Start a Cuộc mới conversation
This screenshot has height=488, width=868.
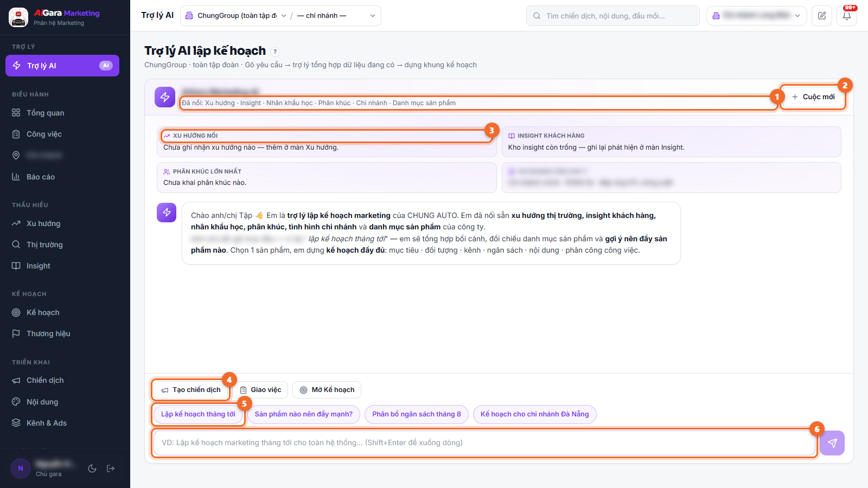(x=813, y=97)
